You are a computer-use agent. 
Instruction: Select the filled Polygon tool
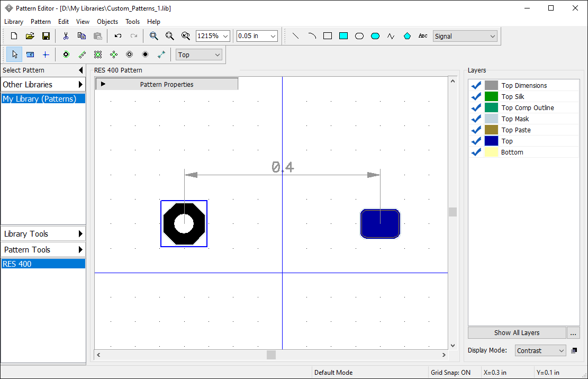[407, 36]
